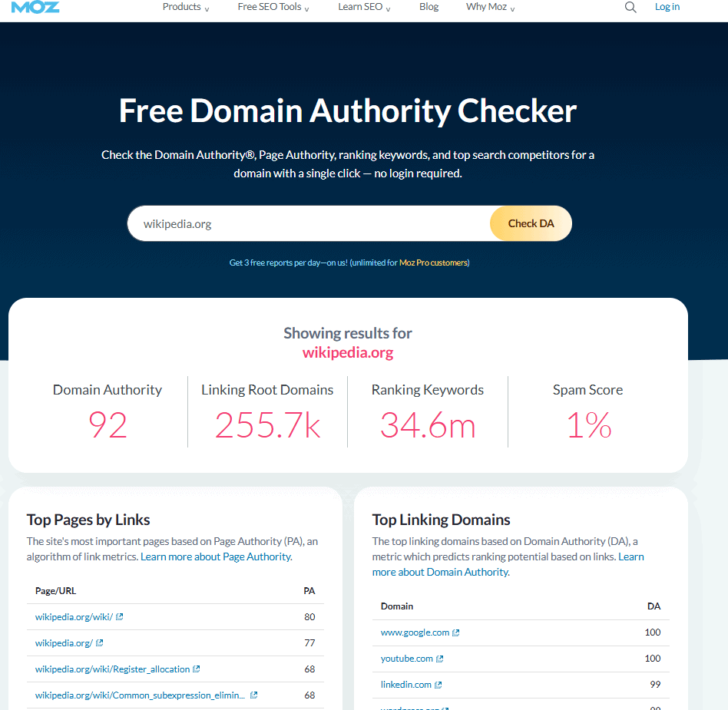Image resolution: width=728 pixels, height=710 pixels.
Task: Open the Moz Pro customers link
Action: (435, 262)
